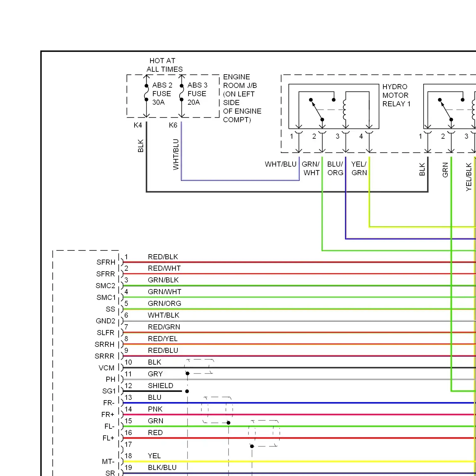Click the BLU/ORG wire label
Image resolution: width=476 pixels, height=476 pixels.
pos(335,169)
